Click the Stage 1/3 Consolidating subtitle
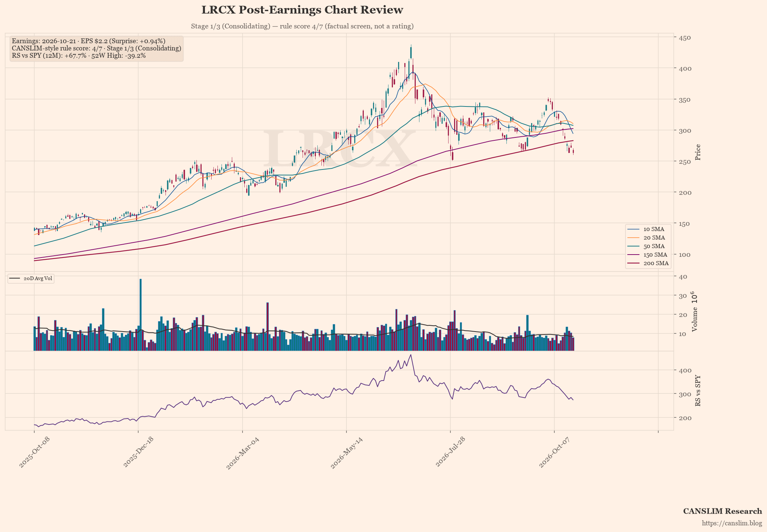 click(x=302, y=26)
